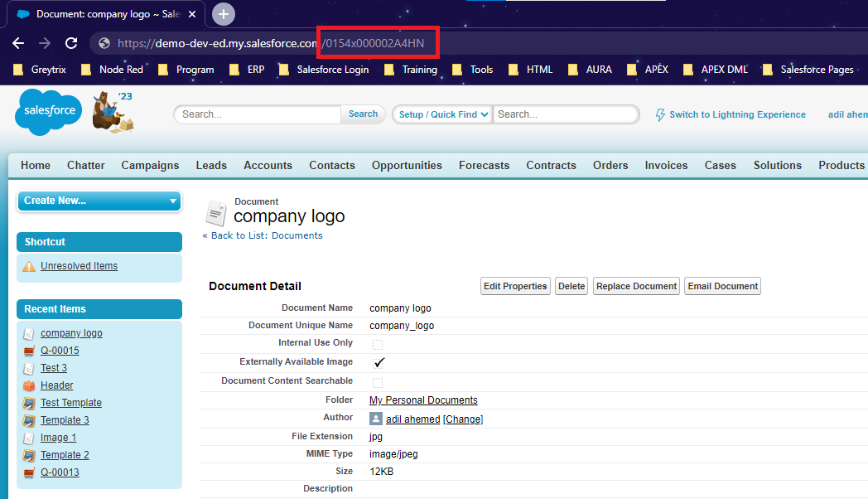
Task: Click the APEX DML bookmark folder icon
Action: (688, 70)
